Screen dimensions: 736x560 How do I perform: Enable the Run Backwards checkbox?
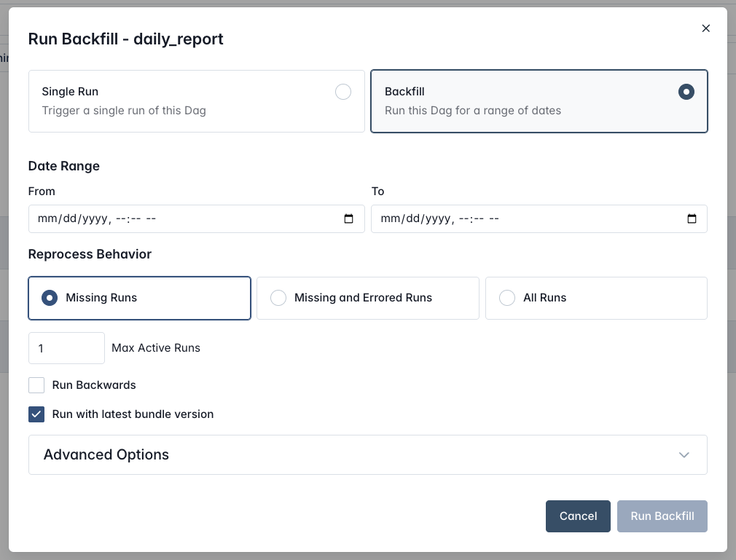[x=36, y=385]
